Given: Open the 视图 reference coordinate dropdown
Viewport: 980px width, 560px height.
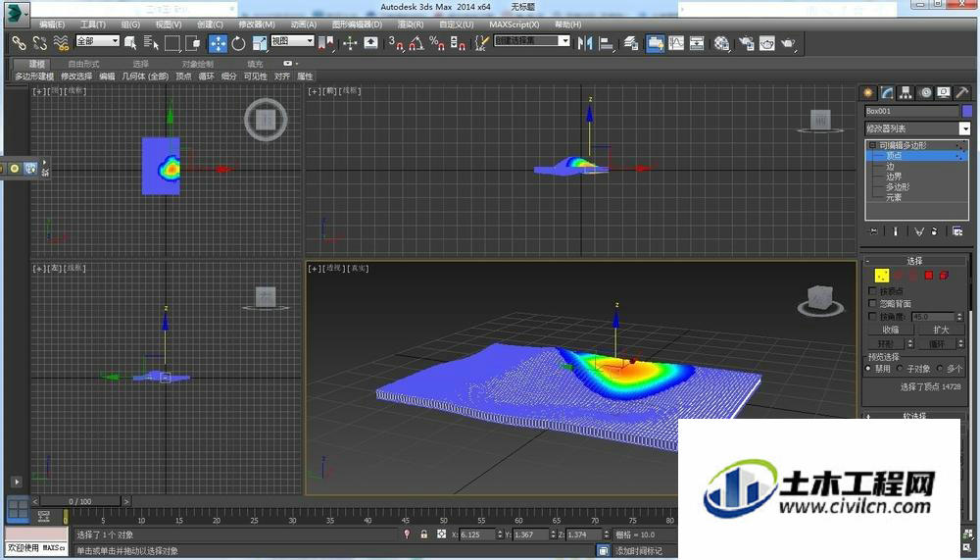Looking at the screenshot, I should click(x=292, y=40).
